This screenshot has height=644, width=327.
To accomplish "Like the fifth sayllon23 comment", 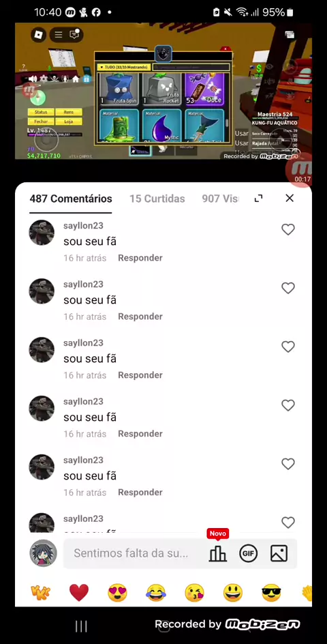I will pos(288,464).
